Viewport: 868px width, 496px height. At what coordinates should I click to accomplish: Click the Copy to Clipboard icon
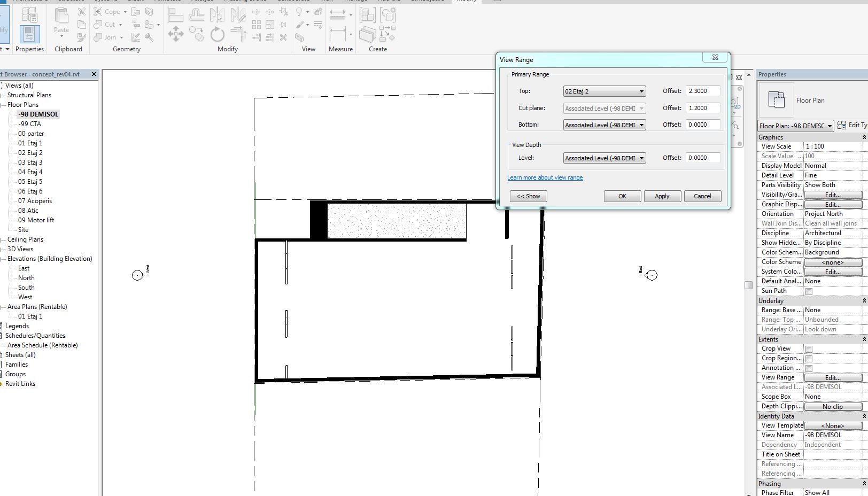click(81, 24)
